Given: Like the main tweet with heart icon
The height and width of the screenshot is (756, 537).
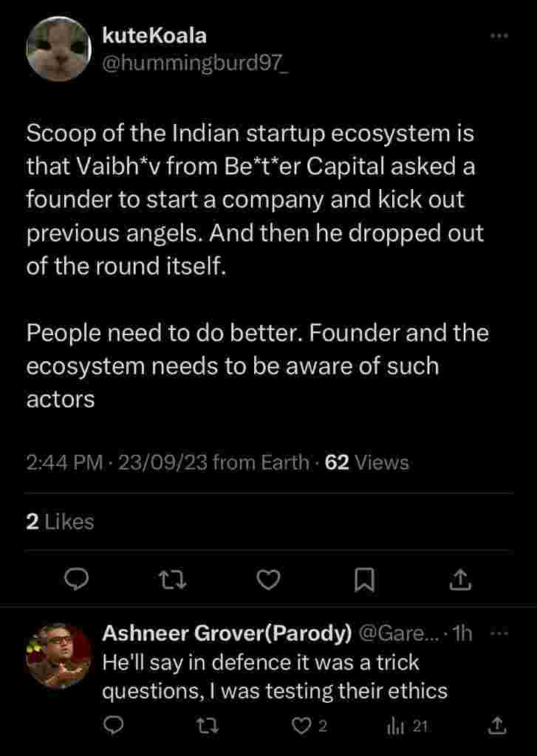Looking at the screenshot, I should click(269, 582).
